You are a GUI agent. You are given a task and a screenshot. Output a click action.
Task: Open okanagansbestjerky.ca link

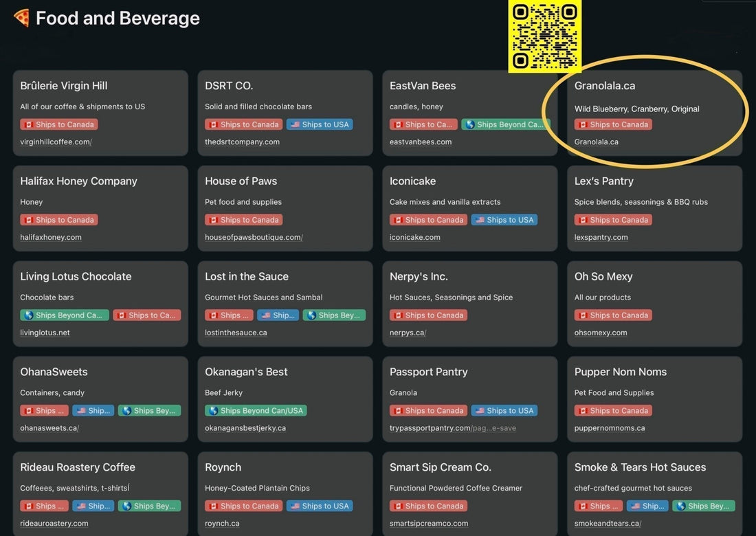(245, 428)
